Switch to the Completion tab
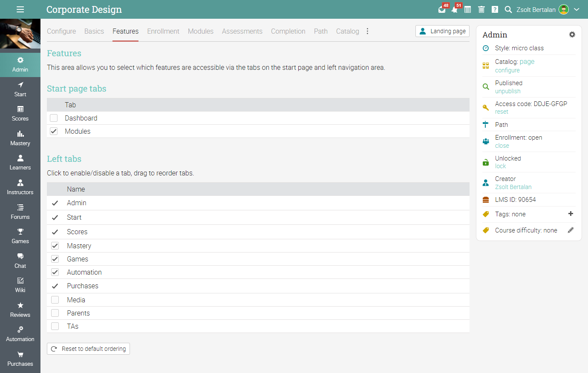 [288, 31]
